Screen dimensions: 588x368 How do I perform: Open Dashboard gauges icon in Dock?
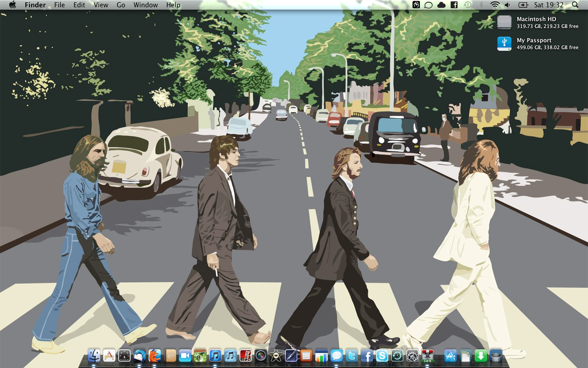click(124, 355)
